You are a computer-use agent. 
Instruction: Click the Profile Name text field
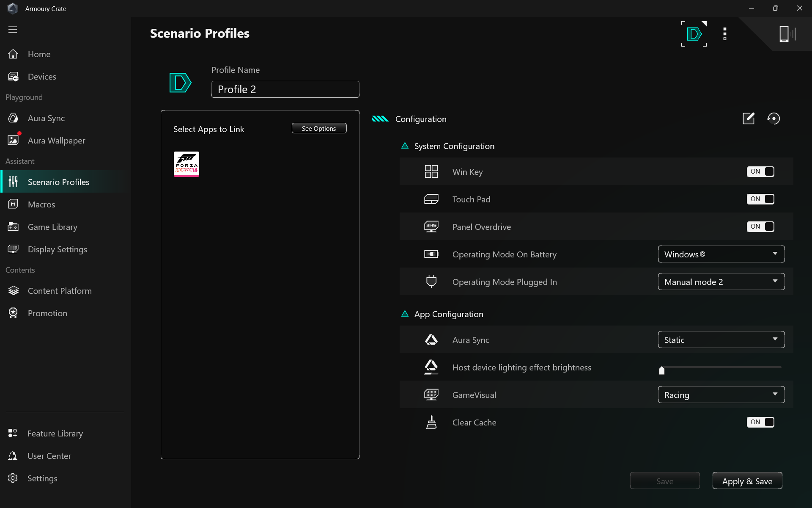point(285,89)
